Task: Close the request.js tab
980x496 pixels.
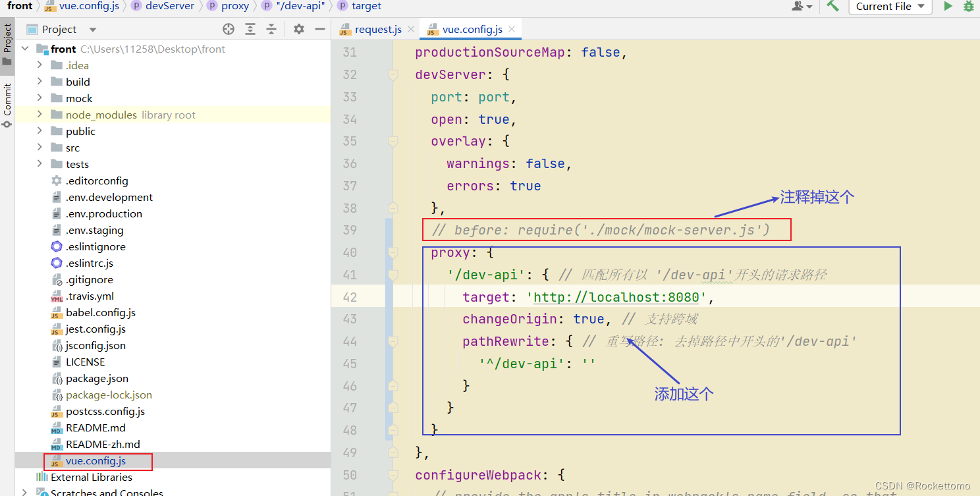Action: click(x=411, y=29)
